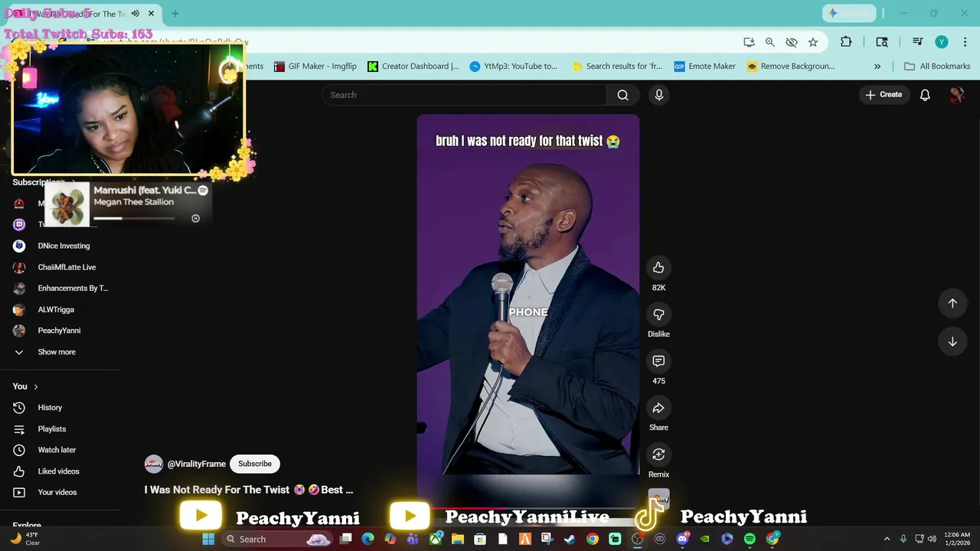Image resolution: width=980 pixels, height=551 pixels.
Task: Open the comments with 475 count
Action: (x=658, y=360)
